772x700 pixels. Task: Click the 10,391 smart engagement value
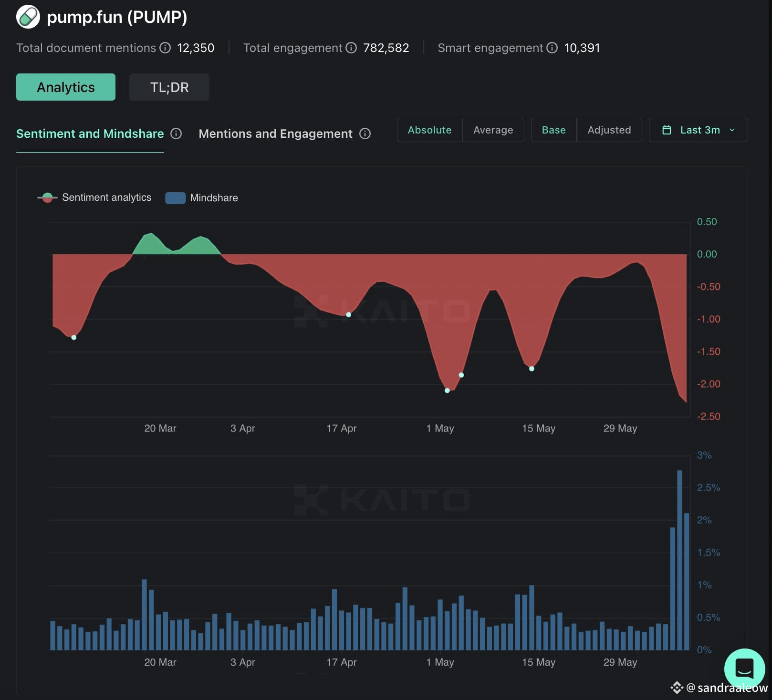coord(582,48)
